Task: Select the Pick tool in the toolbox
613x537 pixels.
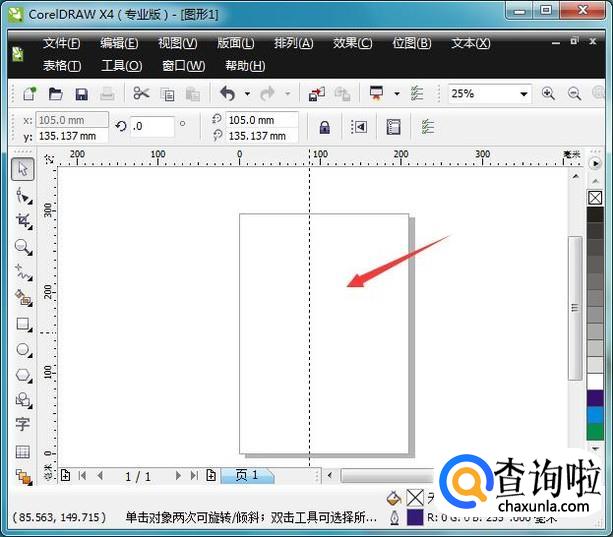Action: pos(23,169)
